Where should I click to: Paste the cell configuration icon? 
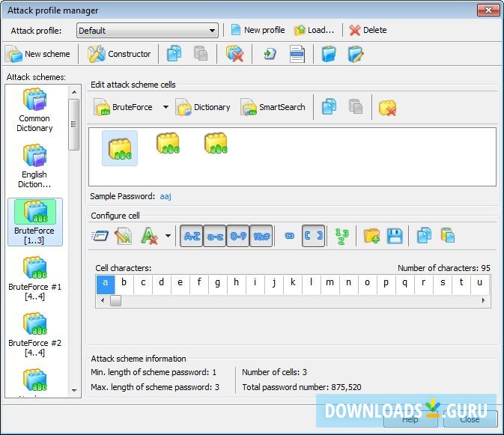(x=448, y=236)
